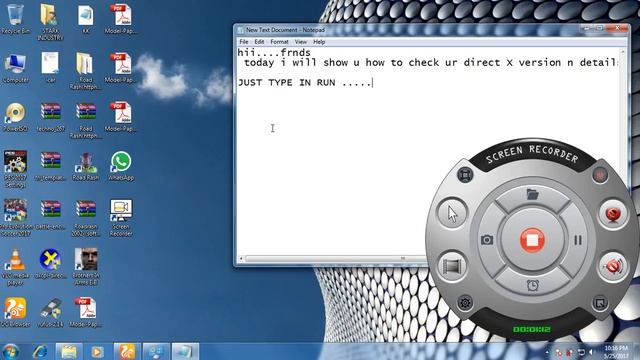Select the Screen Recorder desktop shortcut
This screenshot has height=360, width=640.
click(x=121, y=218)
